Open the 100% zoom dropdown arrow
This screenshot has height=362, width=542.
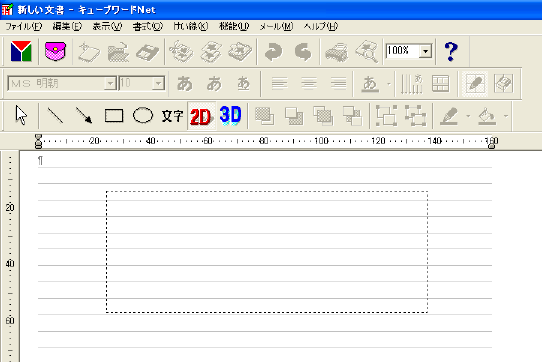426,52
